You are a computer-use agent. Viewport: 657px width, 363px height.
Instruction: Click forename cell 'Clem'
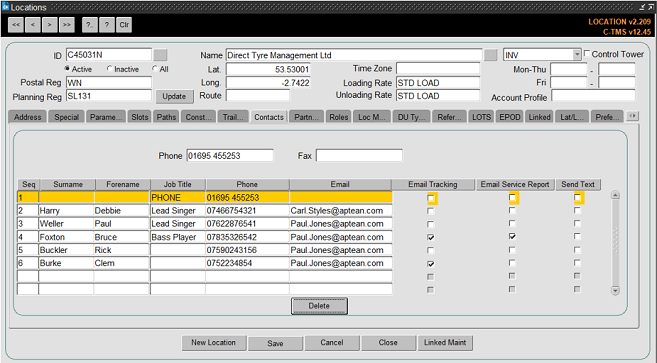(122, 263)
